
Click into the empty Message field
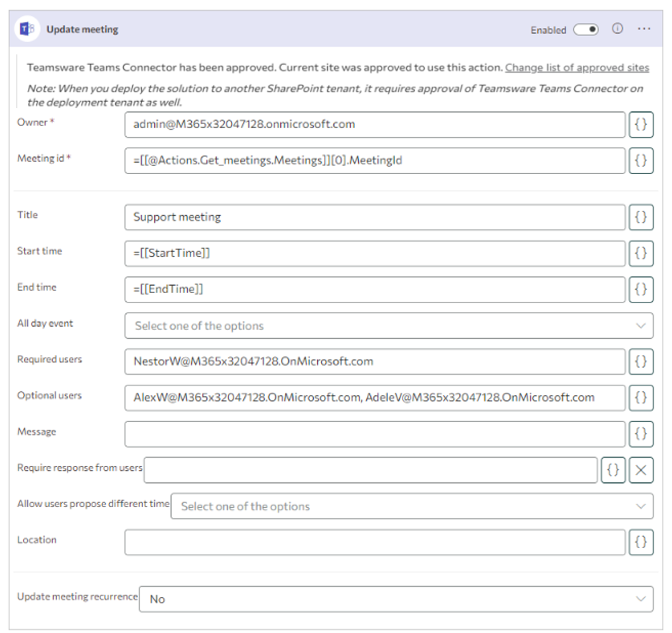375,434
